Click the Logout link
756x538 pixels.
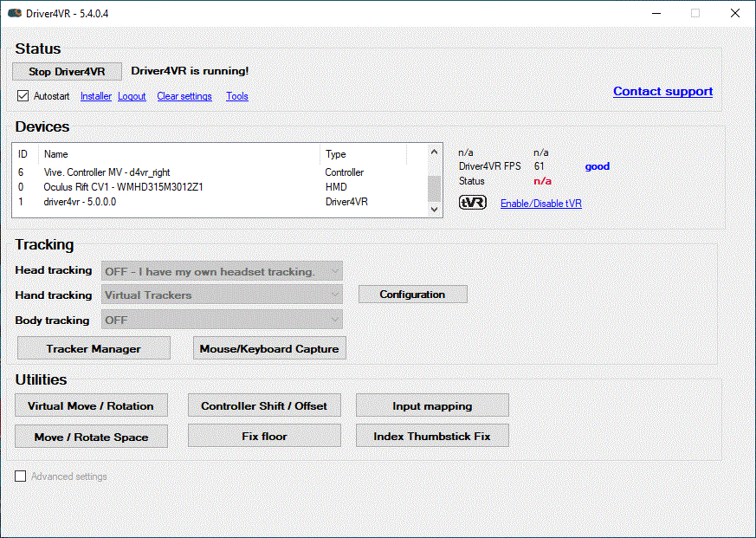pyautogui.click(x=132, y=96)
